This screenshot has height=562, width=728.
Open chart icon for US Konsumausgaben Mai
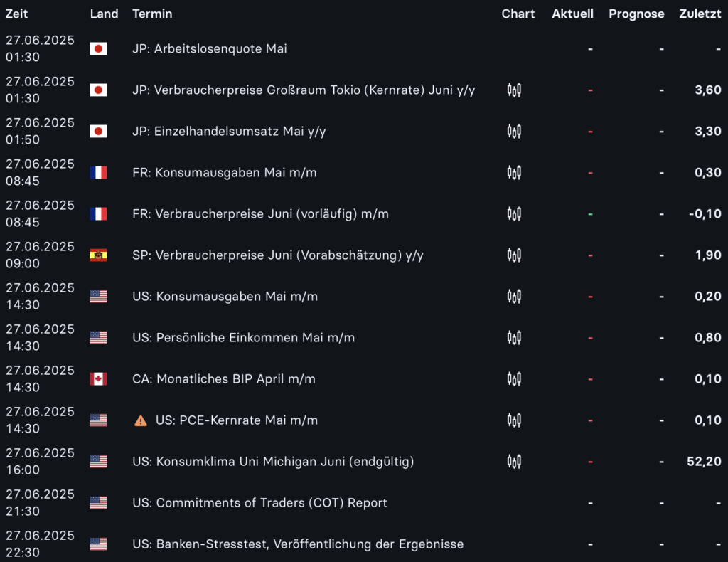[514, 297]
